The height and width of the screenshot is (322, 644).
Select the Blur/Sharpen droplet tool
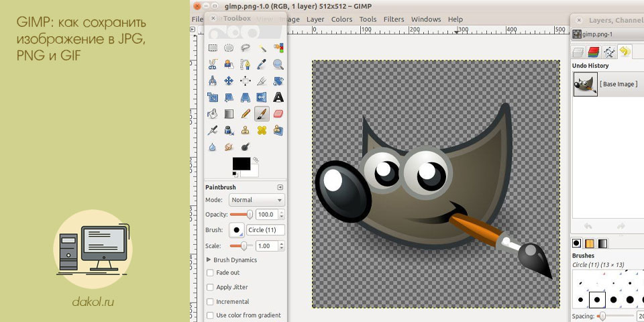click(213, 147)
